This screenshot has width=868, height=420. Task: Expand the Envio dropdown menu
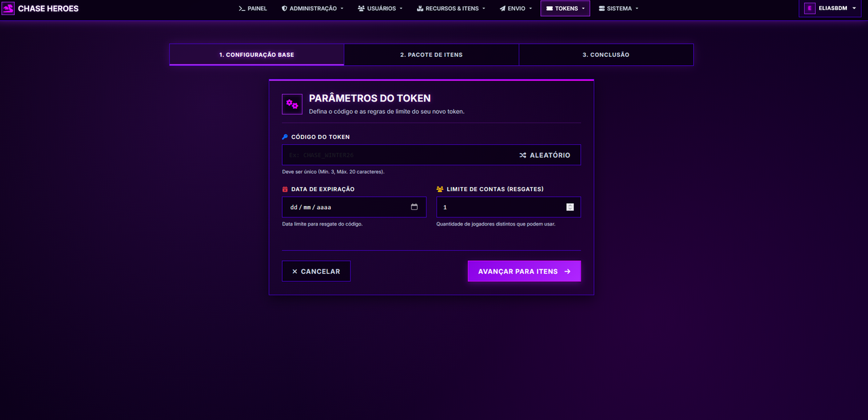tap(515, 9)
